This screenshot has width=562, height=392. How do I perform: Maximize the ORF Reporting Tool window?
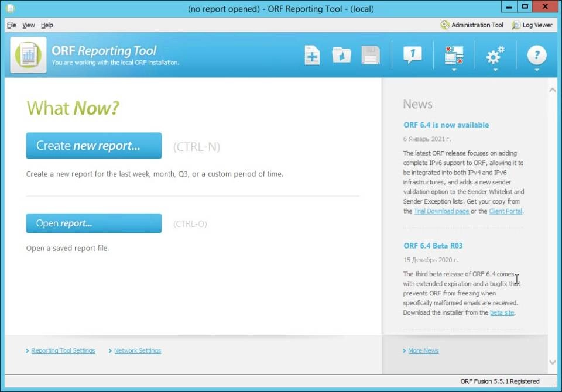point(525,6)
